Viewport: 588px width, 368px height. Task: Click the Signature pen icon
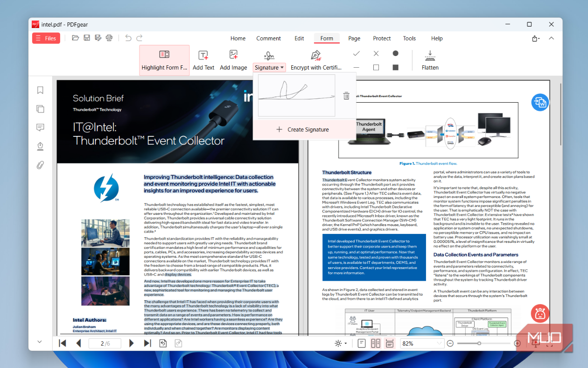pyautogui.click(x=269, y=56)
